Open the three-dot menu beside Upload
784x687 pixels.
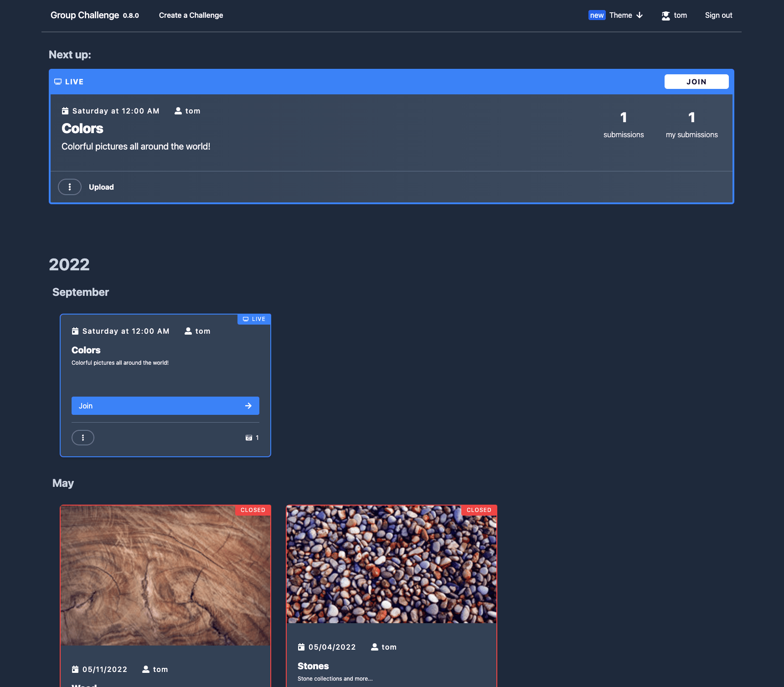[70, 187]
